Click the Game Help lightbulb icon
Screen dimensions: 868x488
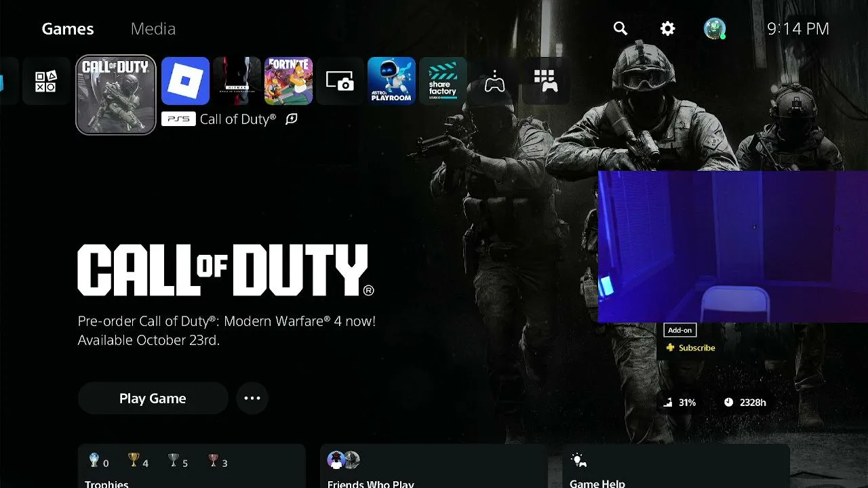tap(578, 460)
